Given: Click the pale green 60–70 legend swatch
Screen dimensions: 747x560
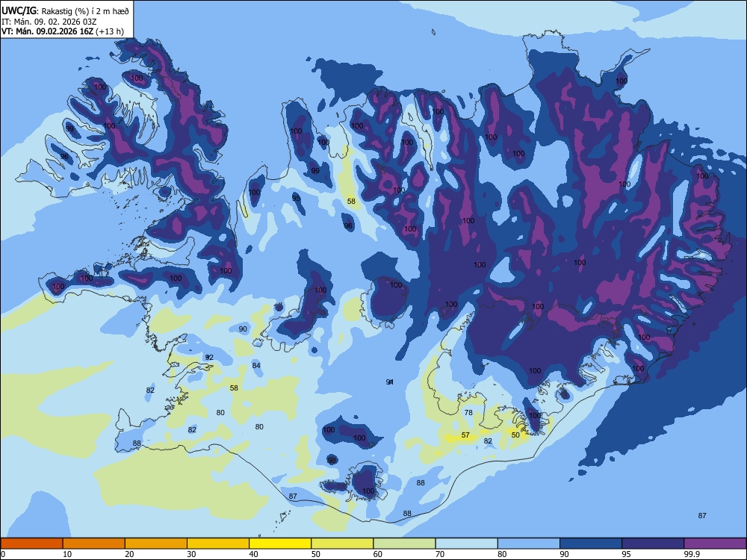Looking at the screenshot, I should click(404, 544).
